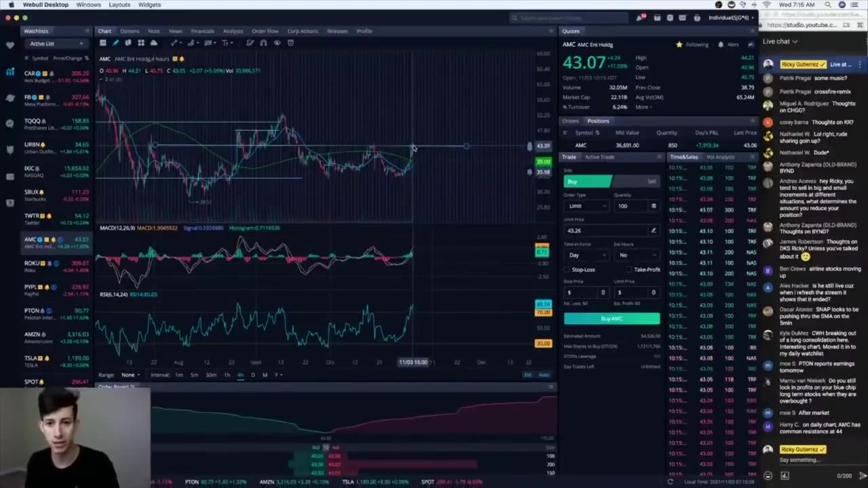The width and height of the screenshot is (868, 488).
Task: Switch to the News tab
Action: pyautogui.click(x=175, y=31)
